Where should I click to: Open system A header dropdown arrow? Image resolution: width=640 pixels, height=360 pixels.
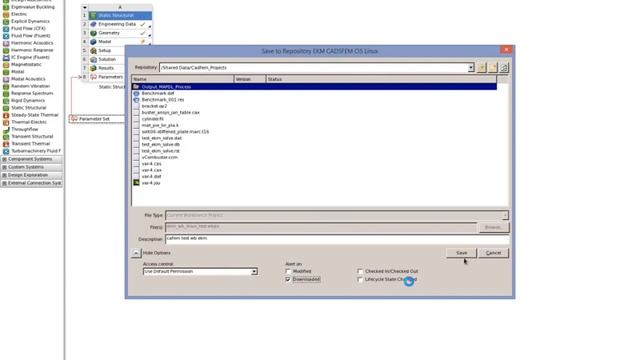pyautogui.click(x=84, y=7)
